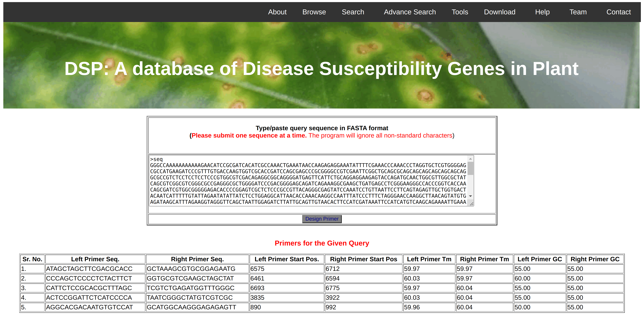The height and width of the screenshot is (317, 644).
Task: Click the Left Primer Start Pos. header
Action: pos(286,259)
